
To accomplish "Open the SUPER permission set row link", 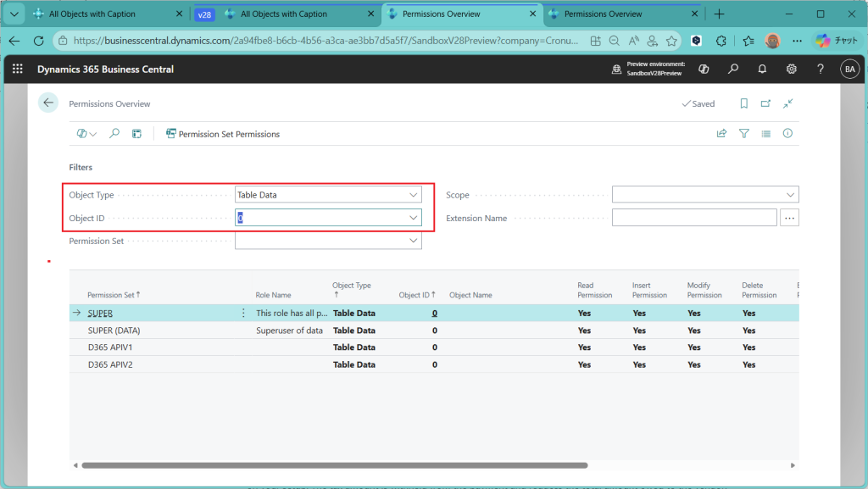I will point(100,314).
